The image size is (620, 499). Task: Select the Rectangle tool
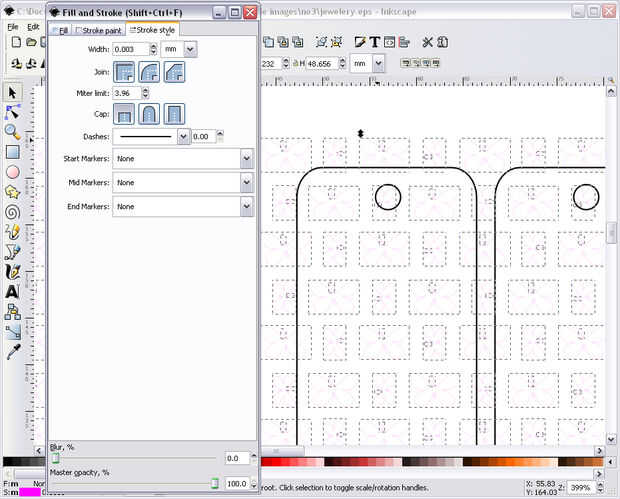coord(12,152)
